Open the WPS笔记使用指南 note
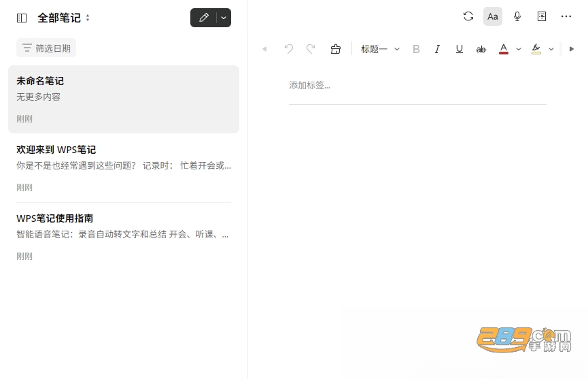This screenshot has width=588, height=379. [123, 236]
